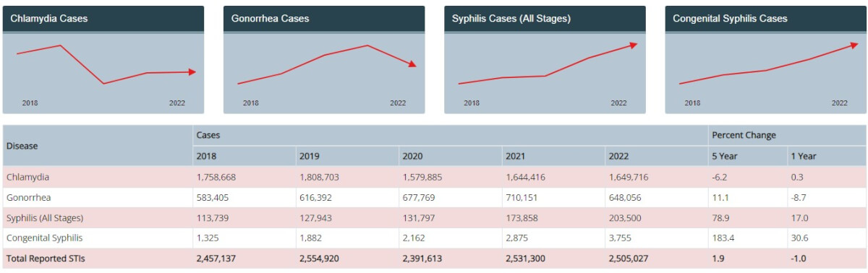The height and width of the screenshot is (273, 868).
Task: Click the Chlamydia Cases card title
Action: pos(49,19)
